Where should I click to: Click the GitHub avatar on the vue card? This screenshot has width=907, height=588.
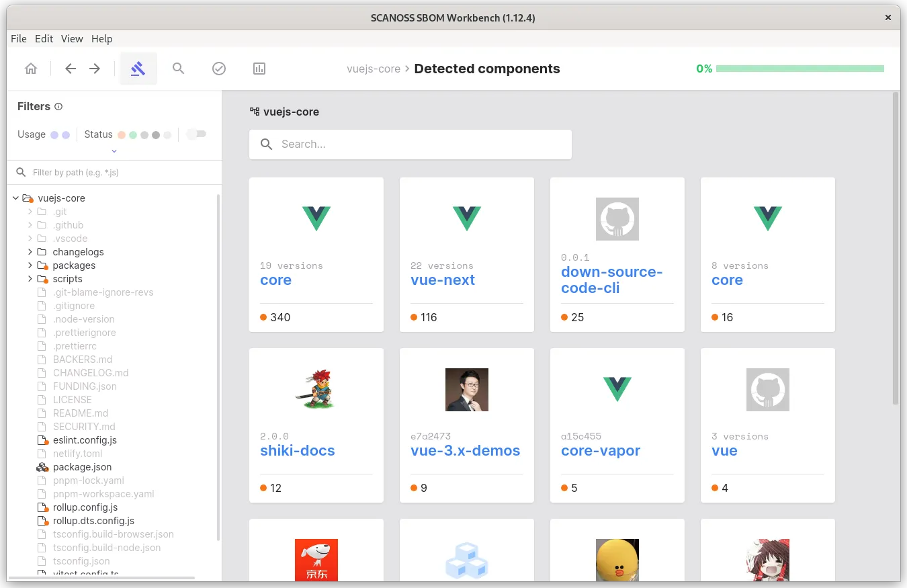(768, 390)
